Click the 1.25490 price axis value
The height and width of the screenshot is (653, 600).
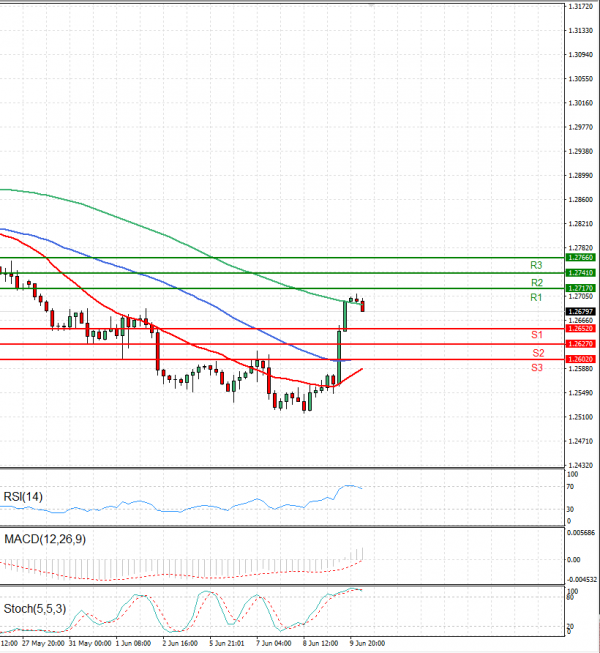(x=580, y=393)
